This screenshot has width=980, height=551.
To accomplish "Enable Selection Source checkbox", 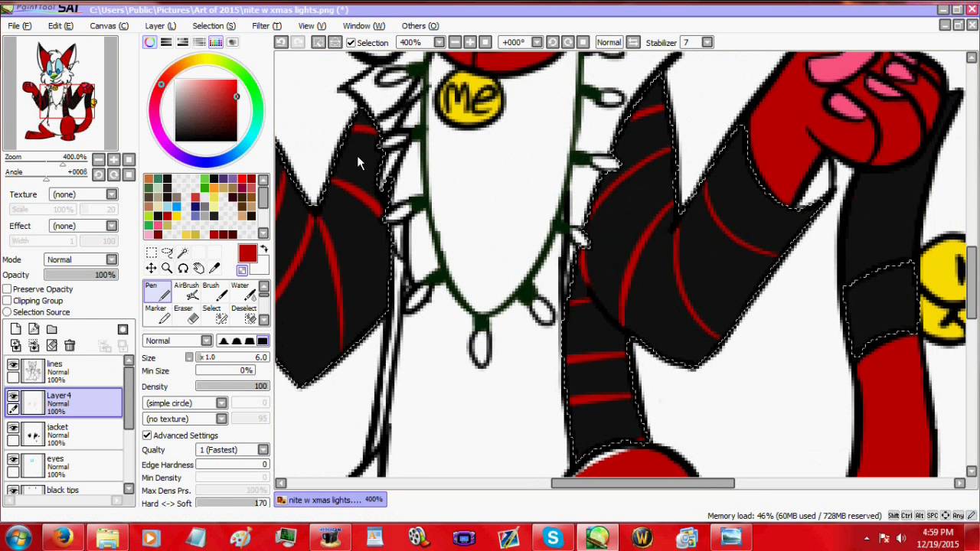I will click(7, 312).
